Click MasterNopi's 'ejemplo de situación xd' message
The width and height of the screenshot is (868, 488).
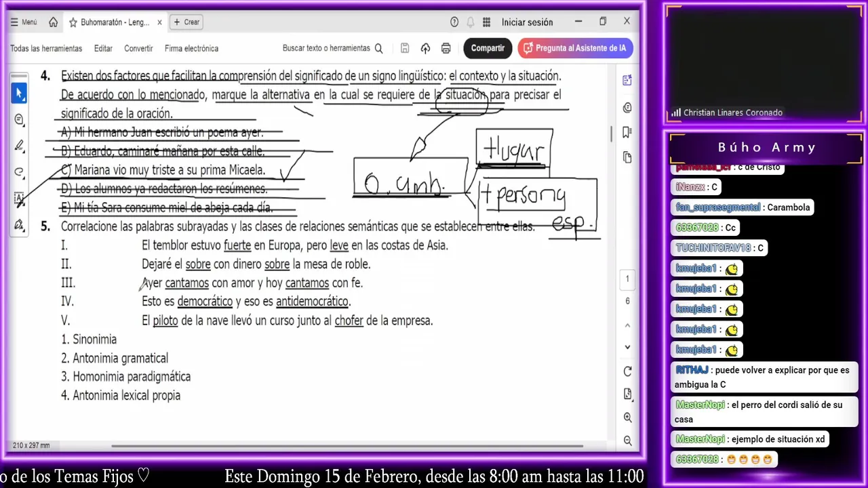751,439
